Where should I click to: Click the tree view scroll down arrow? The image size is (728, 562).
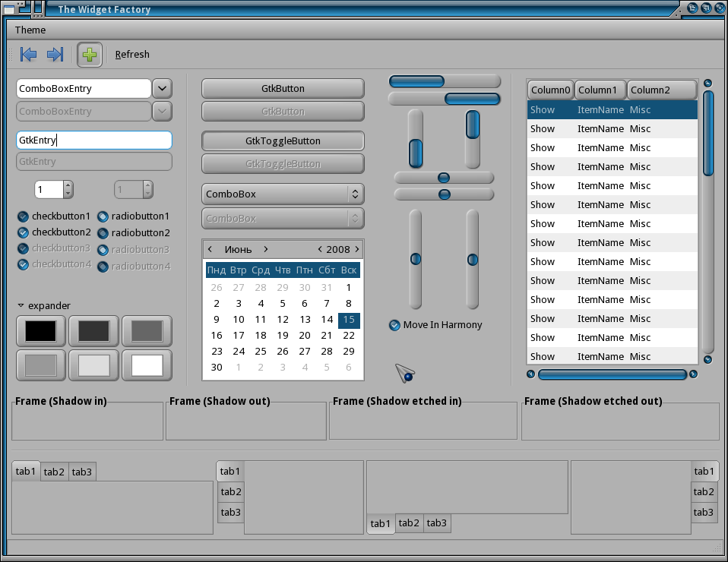tap(707, 359)
